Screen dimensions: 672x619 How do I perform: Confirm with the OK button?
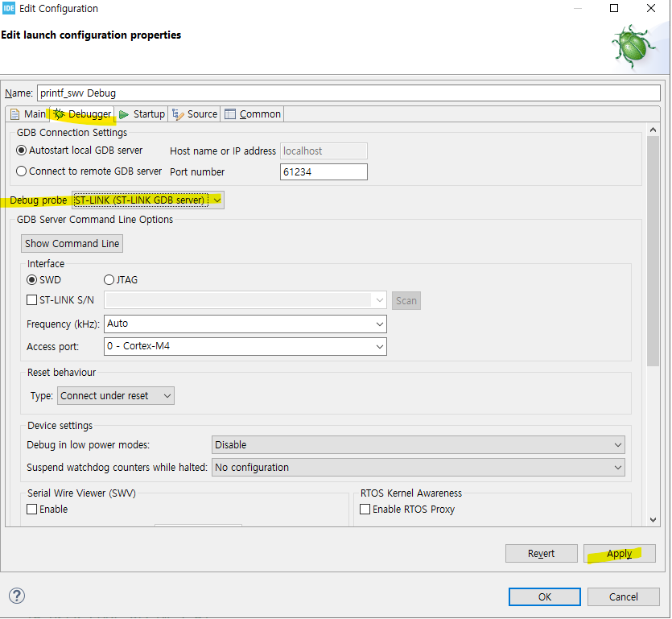[x=545, y=596]
